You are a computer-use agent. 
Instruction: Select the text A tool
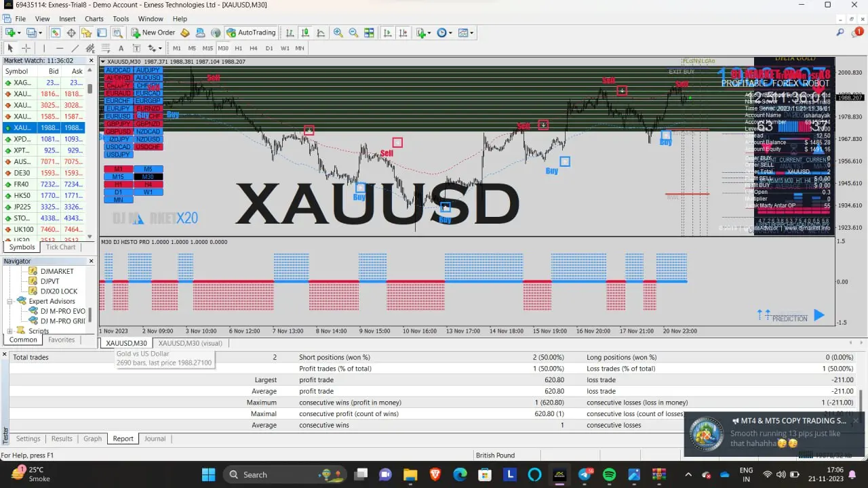tap(121, 48)
